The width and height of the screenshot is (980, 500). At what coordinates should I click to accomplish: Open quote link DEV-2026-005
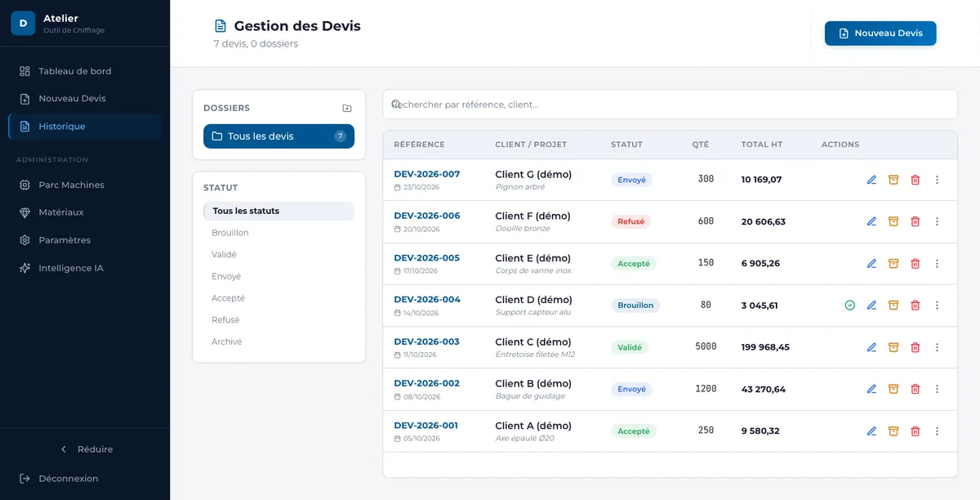427,257
